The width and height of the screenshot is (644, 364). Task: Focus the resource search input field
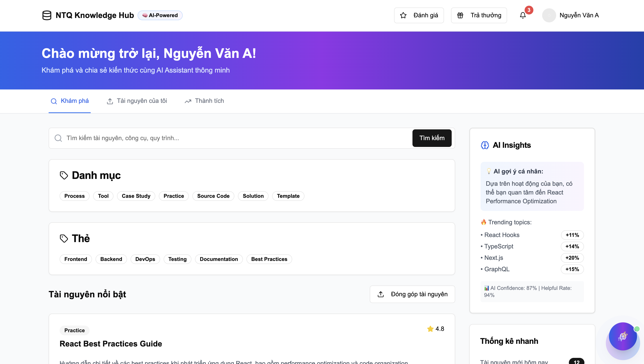(x=235, y=138)
